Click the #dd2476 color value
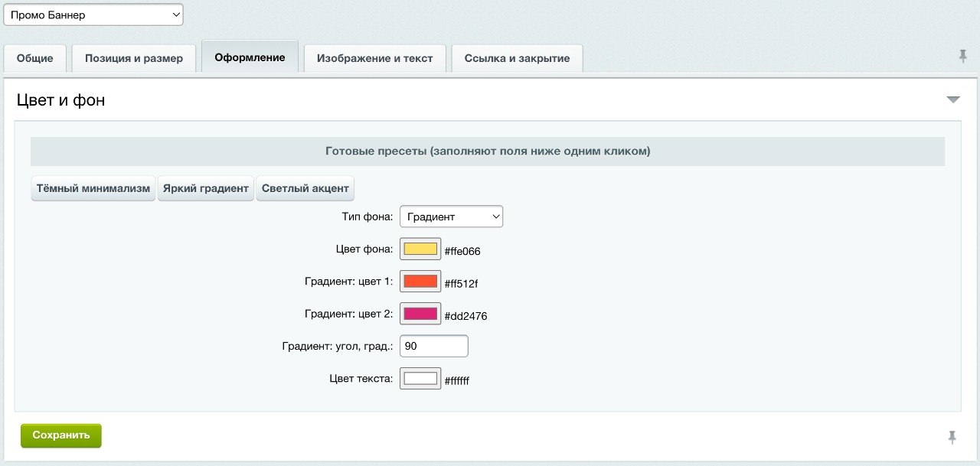 [465, 316]
